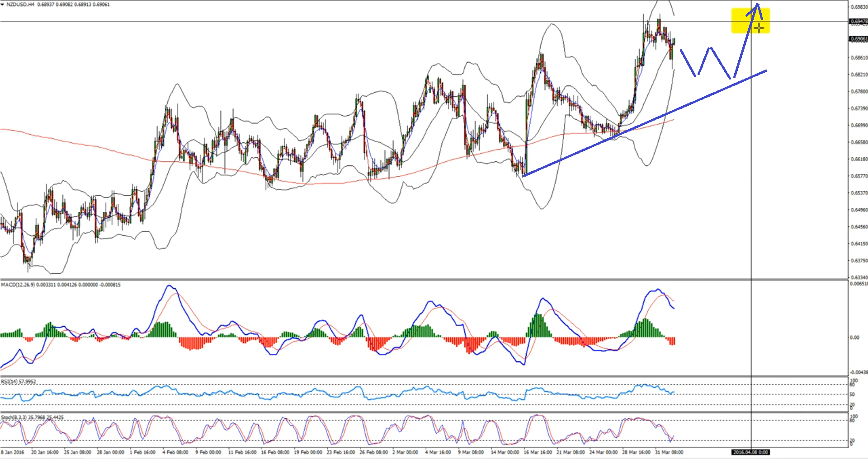Open the dropdown arrow beside NZDUSD,H4
The height and width of the screenshot is (459, 868).
3,5
